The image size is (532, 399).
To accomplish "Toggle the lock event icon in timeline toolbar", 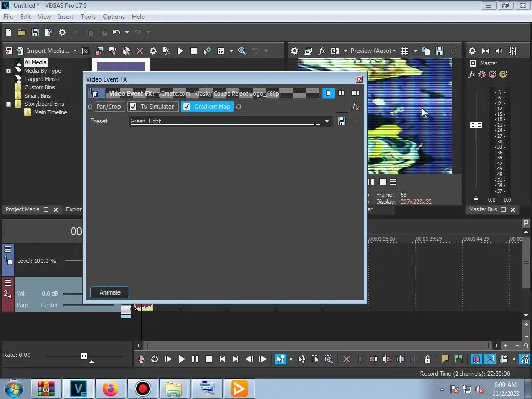I will click(428, 359).
